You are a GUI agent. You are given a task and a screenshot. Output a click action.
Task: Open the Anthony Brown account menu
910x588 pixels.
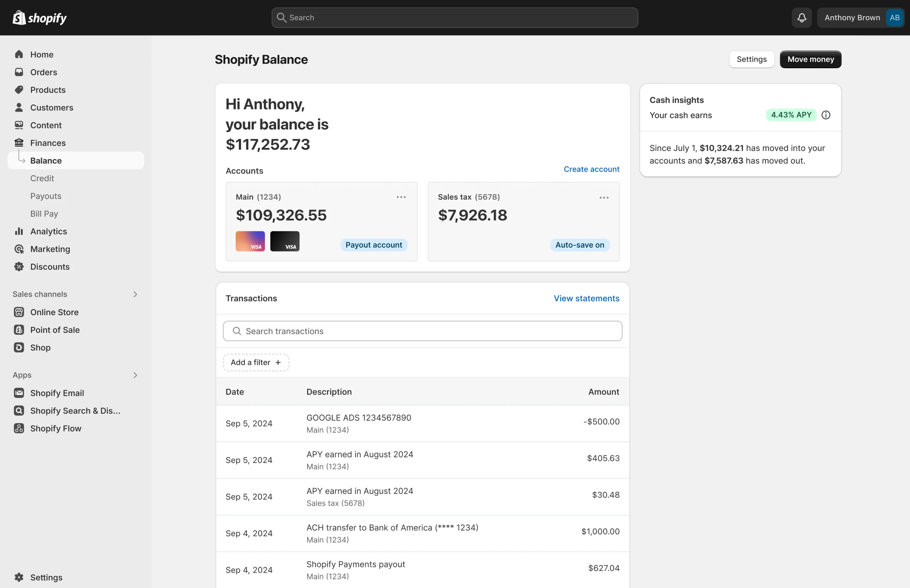pos(860,17)
